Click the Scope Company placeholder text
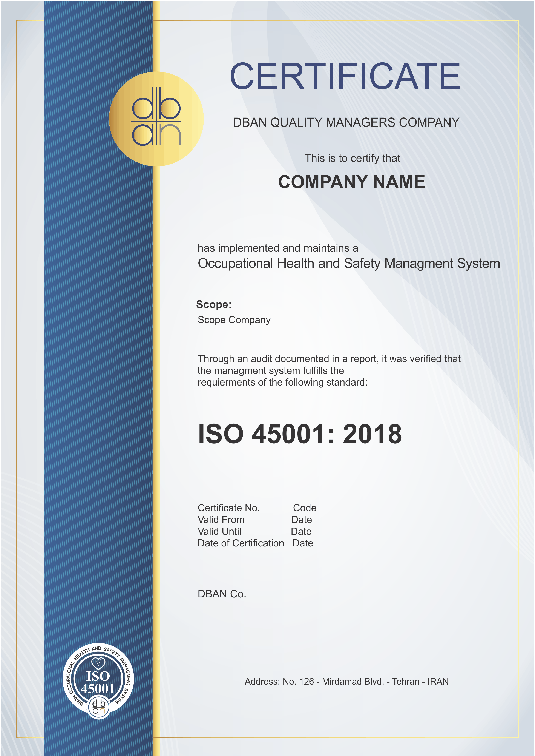The image size is (535, 756). pyautogui.click(x=234, y=320)
